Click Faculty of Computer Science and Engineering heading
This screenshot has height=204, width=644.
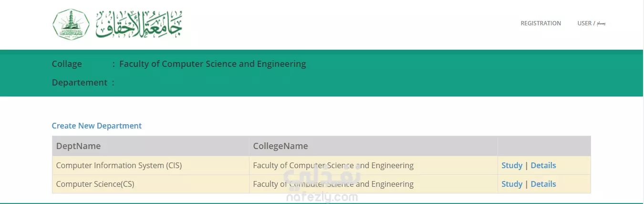click(x=212, y=64)
